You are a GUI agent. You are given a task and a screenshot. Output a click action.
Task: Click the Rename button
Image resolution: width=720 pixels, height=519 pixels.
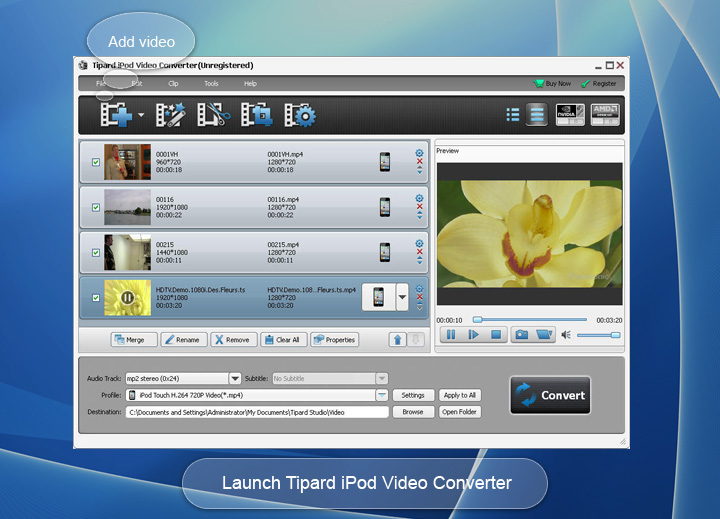(184, 340)
